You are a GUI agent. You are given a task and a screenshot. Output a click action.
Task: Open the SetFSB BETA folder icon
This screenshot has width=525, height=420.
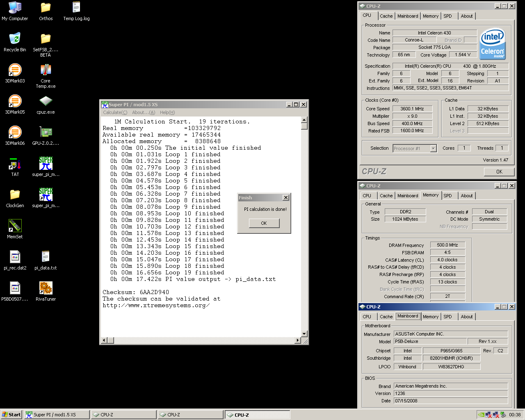pyautogui.click(x=46, y=45)
